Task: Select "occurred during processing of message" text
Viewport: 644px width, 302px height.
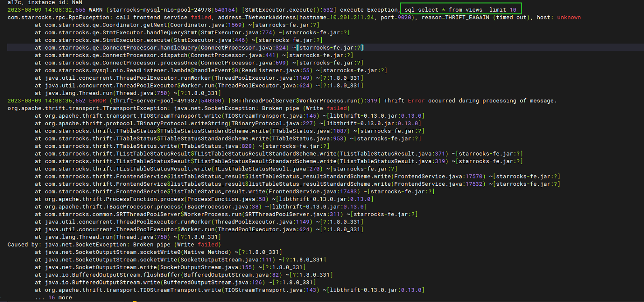Action: click(492, 101)
